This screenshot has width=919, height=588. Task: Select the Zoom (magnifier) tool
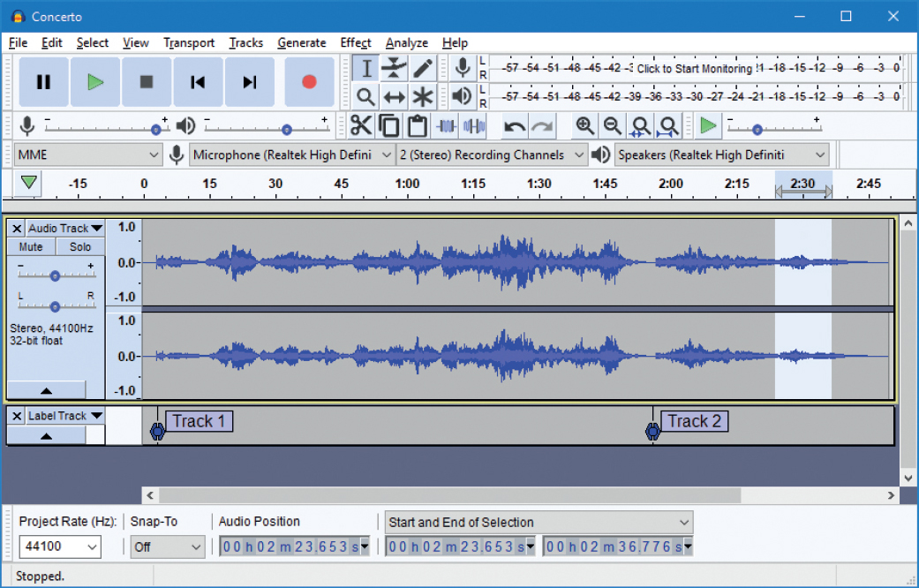click(x=365, y=97)
